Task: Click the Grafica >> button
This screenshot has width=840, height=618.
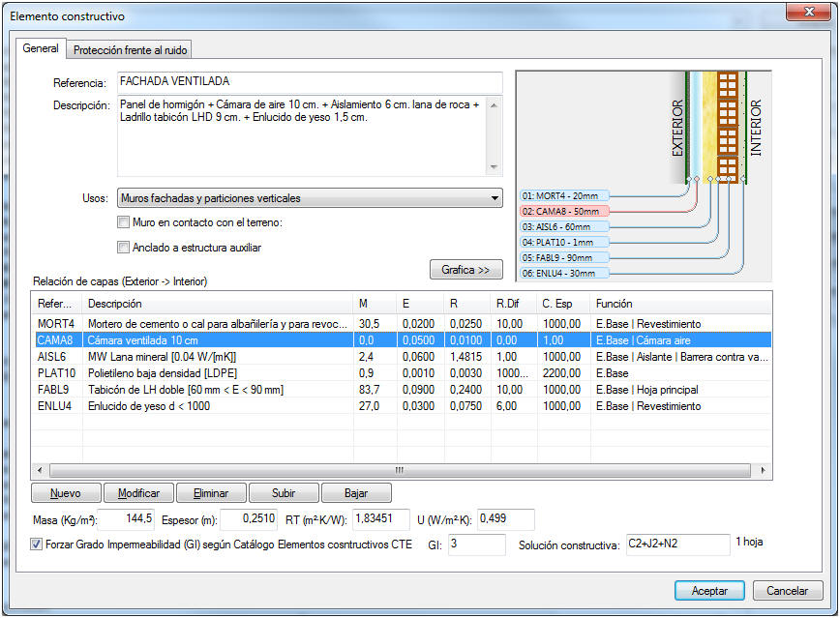Action: (465, 270)
